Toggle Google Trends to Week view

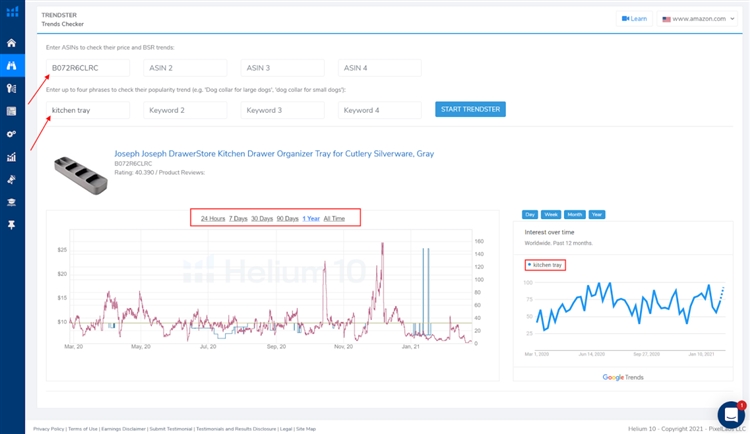point(551,215)
